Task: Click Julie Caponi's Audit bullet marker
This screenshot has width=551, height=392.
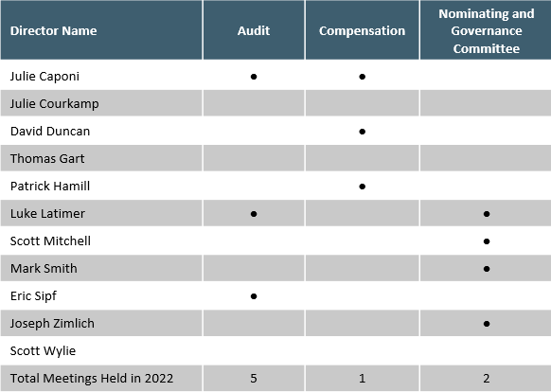Action: point(254,77)
